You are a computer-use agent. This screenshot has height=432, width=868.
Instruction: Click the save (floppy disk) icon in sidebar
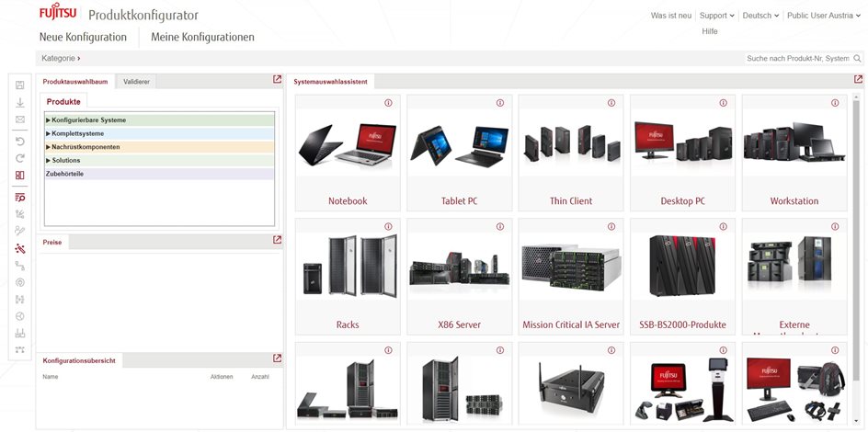pyautogui.click(x=20, y=85)
